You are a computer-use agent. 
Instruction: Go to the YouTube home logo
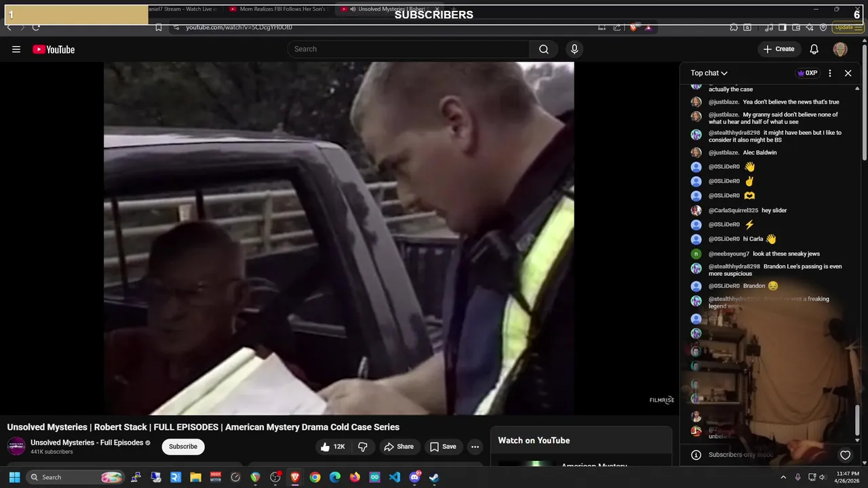click(54, 49)
